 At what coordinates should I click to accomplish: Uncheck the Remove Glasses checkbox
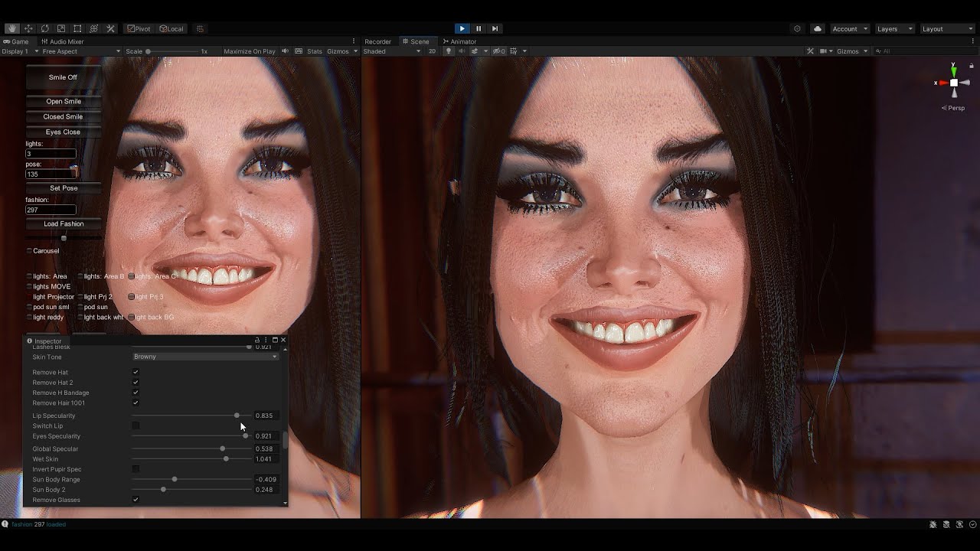(136, 500)
